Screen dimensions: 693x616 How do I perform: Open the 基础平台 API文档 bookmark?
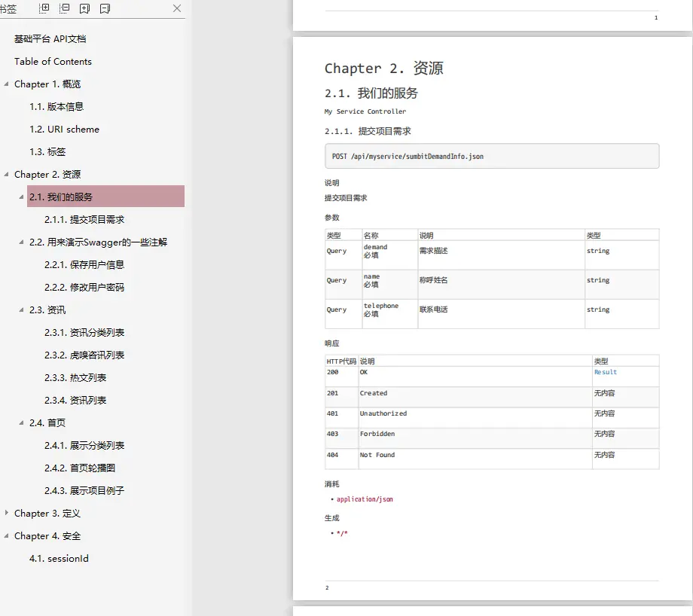[50, 39]
